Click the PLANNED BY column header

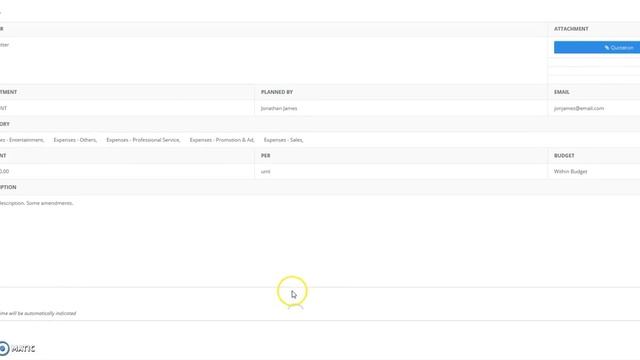click(277, 92)
